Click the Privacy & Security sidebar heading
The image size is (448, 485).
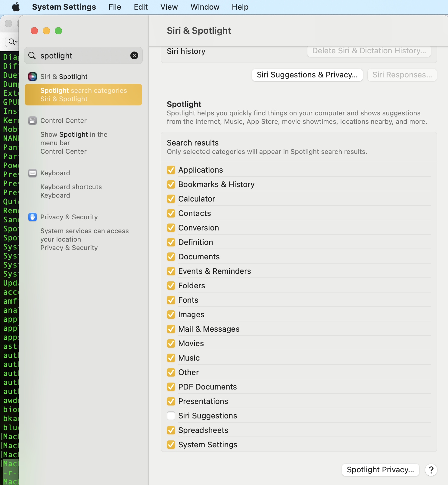pos(69,217)
